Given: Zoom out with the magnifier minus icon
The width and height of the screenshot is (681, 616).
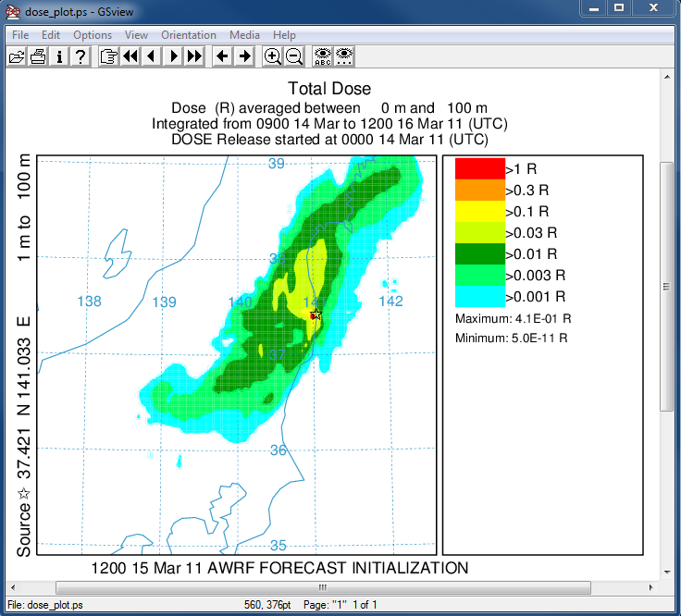Looking at the screenshot, I should 293,56.
